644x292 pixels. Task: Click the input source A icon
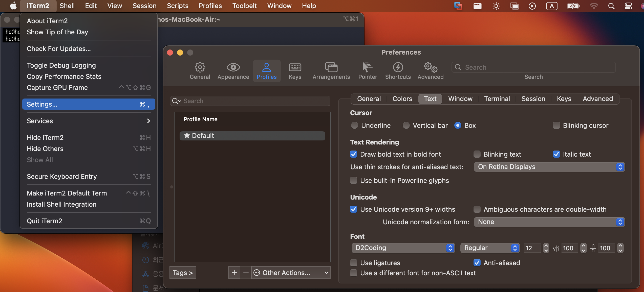pos(552,6)
